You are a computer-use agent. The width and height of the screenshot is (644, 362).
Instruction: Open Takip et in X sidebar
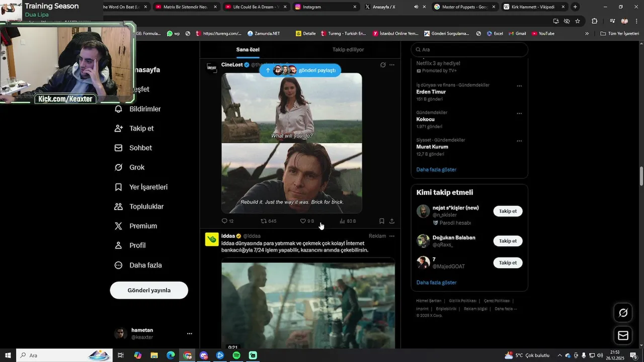(x=134, y=128)
